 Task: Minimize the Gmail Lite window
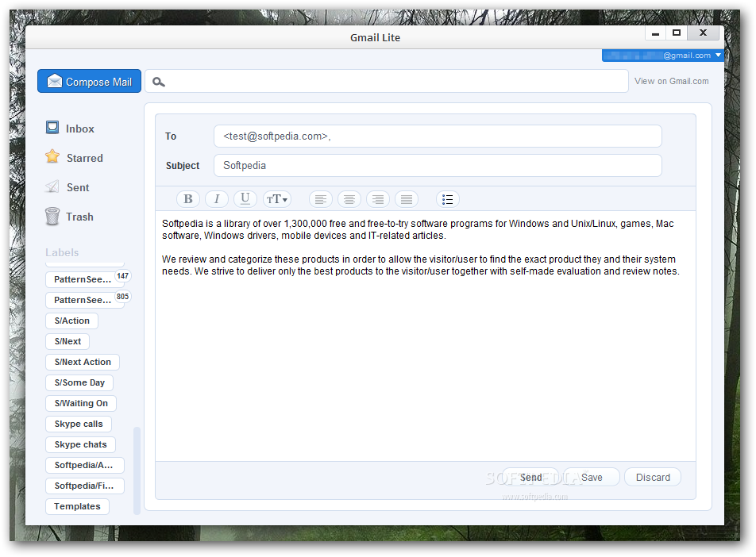[655, 33]
